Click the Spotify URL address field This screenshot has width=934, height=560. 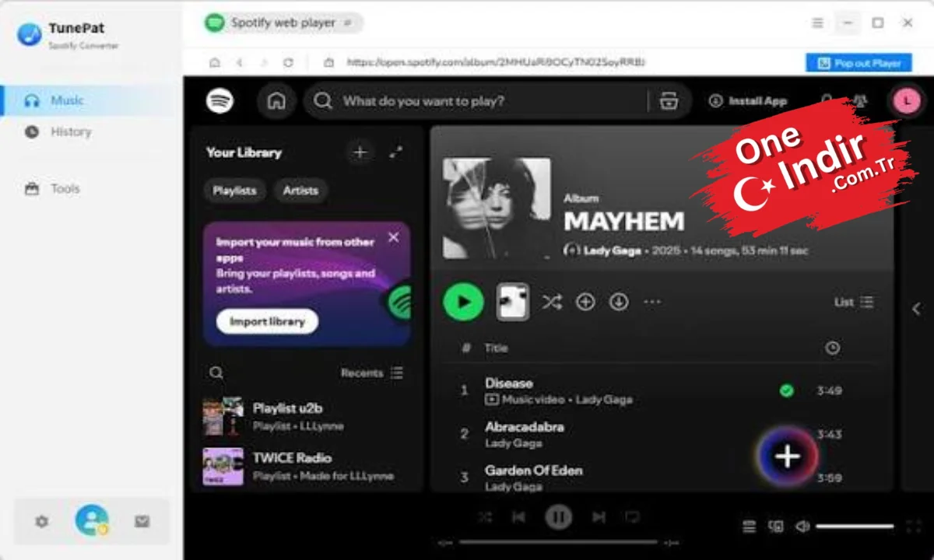pyautogui.click(x=496, y=63)
